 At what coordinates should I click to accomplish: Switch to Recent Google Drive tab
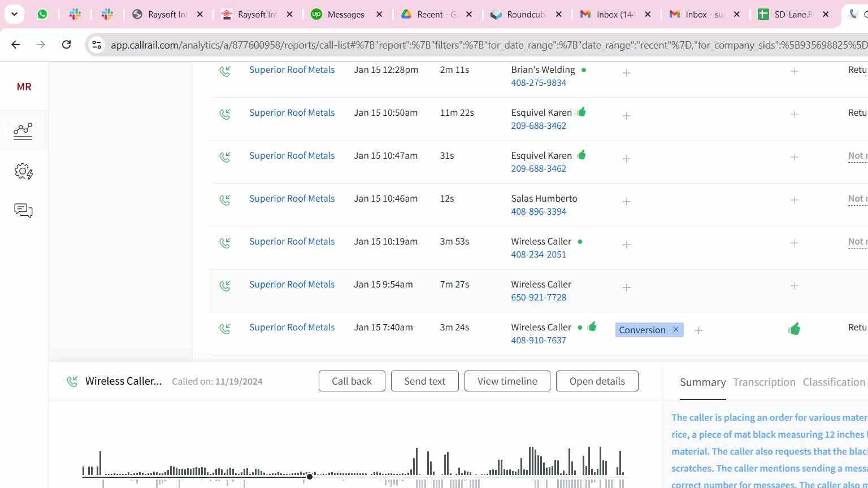point(436,14)
